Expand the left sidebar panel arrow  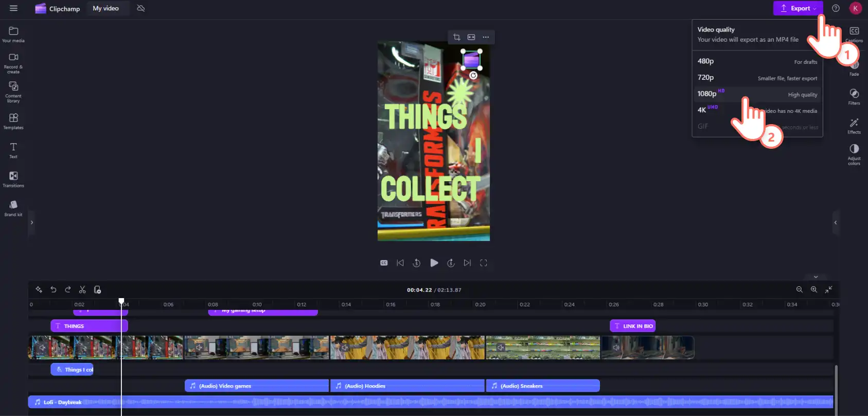coord(32,222)
